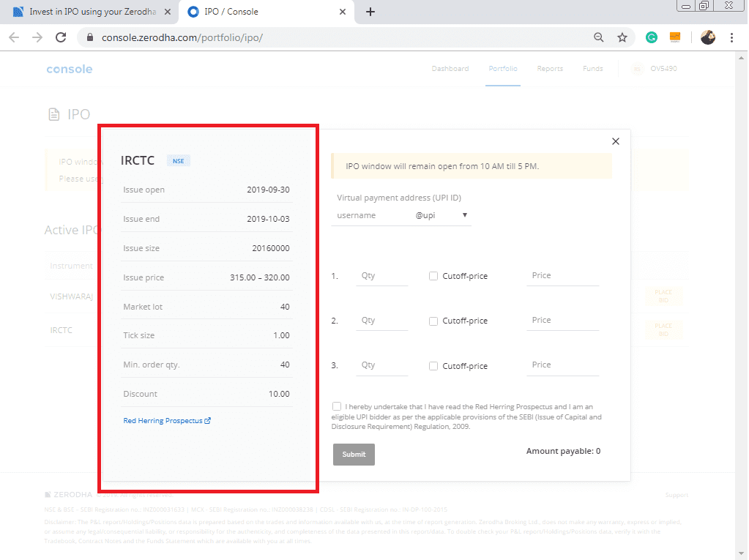Open a new browser tab
This screenshot has height=560, width=749.
point(370,12)
